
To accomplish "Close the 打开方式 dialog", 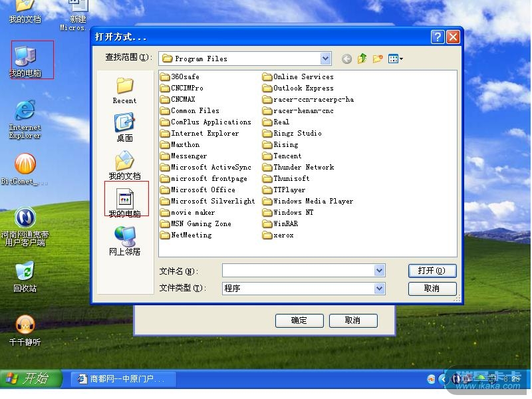I will (453, 37).
